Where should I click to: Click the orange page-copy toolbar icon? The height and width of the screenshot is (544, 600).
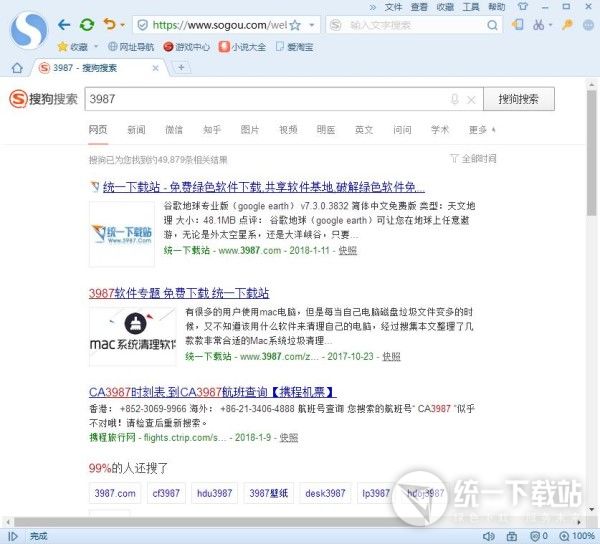coord(518,25)
